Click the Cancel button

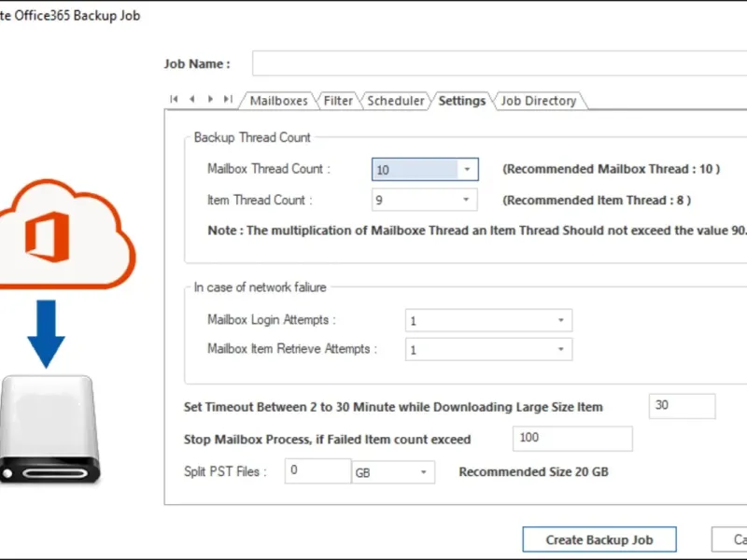coord(729,539)
